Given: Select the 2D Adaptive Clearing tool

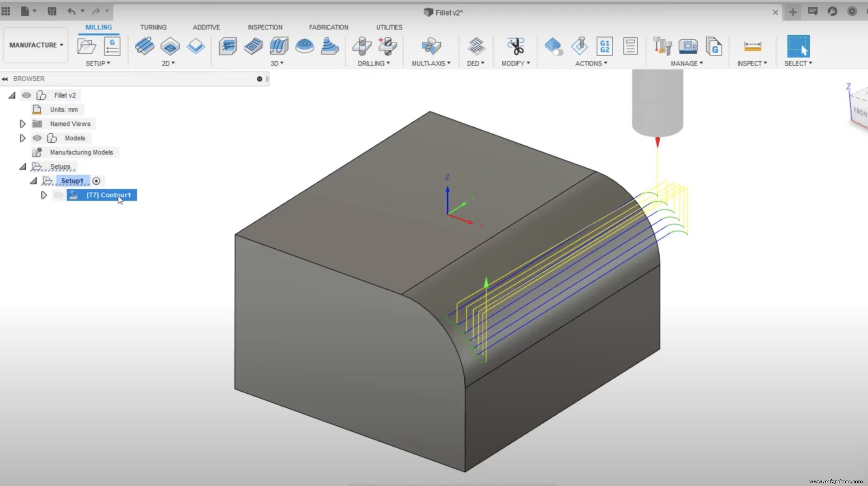Looking at the screenshot, I should click(145, 47).
